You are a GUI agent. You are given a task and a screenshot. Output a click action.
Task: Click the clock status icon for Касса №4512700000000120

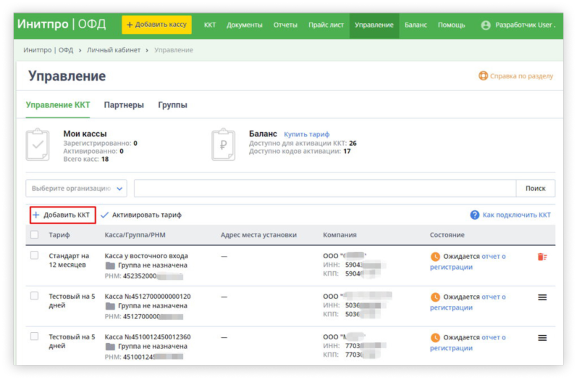(435, 297)
